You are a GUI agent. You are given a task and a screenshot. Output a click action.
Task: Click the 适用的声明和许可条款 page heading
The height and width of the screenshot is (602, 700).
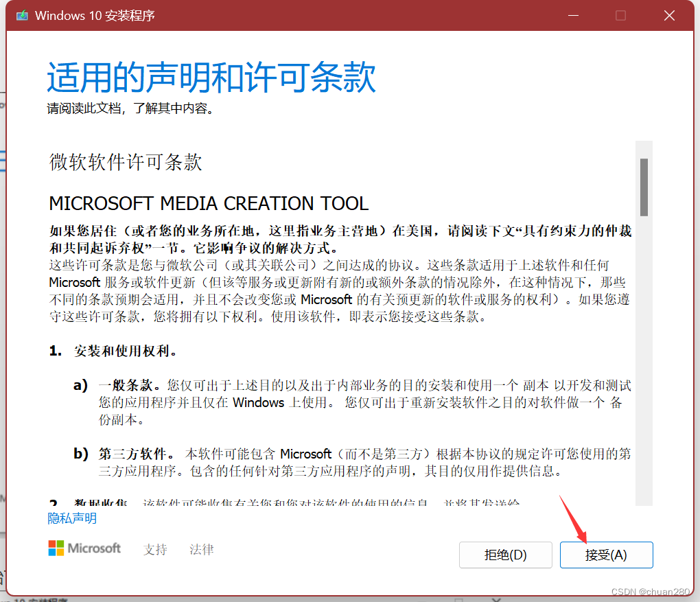pos(211,78)
